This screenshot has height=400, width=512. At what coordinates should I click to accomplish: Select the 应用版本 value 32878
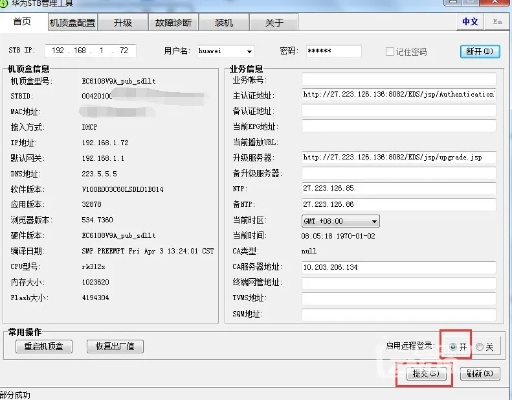point(91,204)
